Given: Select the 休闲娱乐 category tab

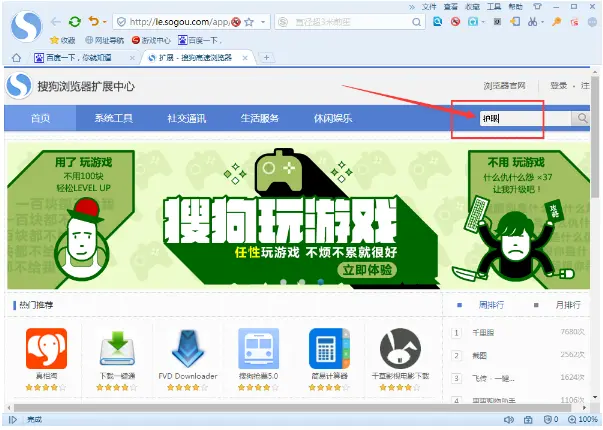Looking at the screenshot, I should coord(332,118).
